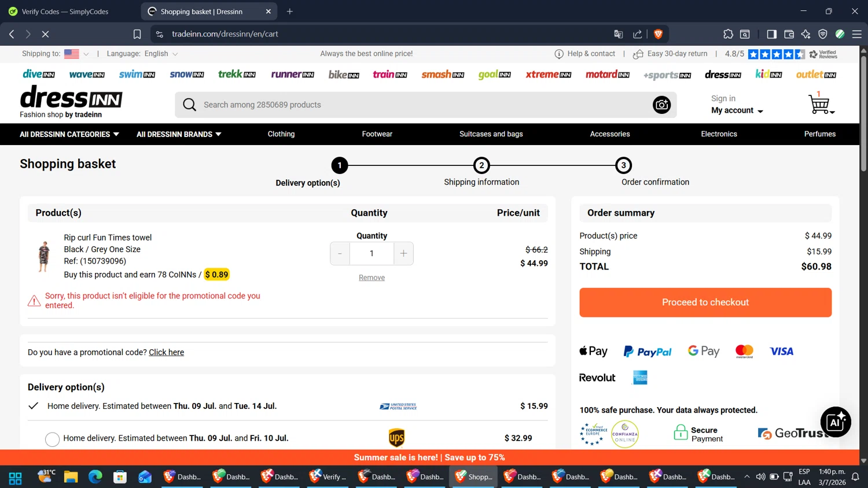Open Microsoft Edge from taskbar
868x488 pixels.
[x=95, y=477]
